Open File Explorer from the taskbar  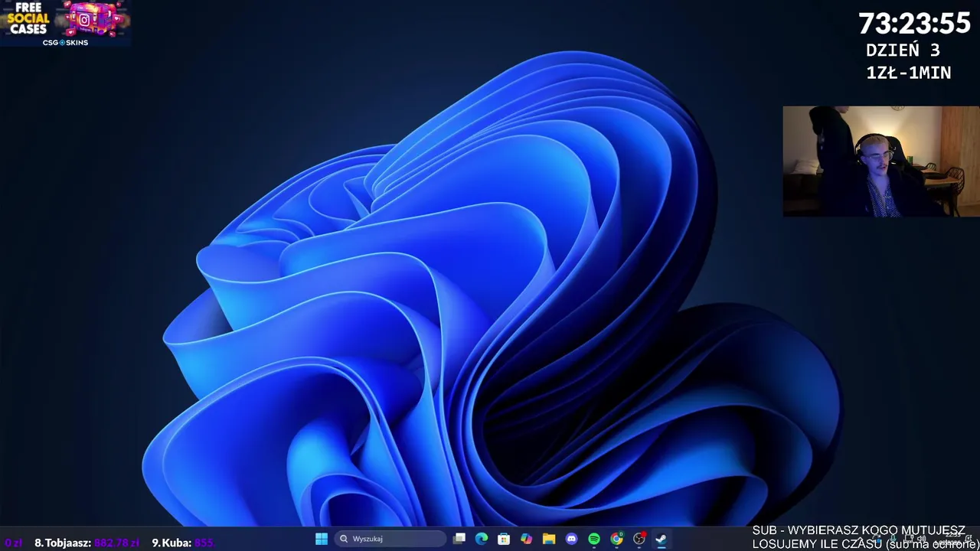(549, 539)
